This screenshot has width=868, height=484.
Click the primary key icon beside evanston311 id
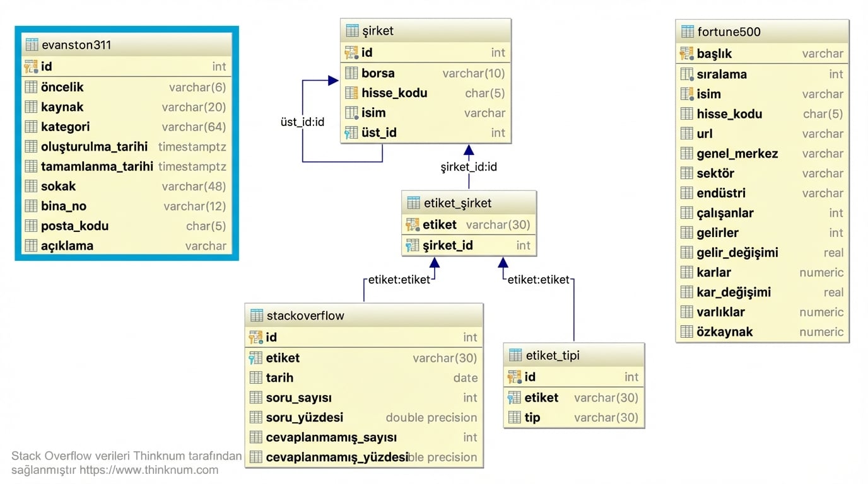click(x=31, y=67)
